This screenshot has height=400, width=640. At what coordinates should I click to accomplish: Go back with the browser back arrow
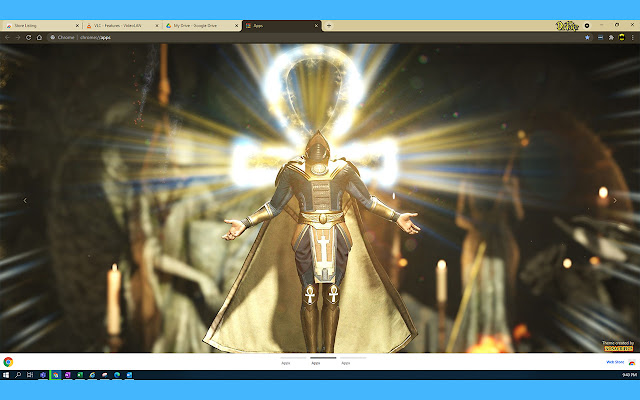(7, 37)
